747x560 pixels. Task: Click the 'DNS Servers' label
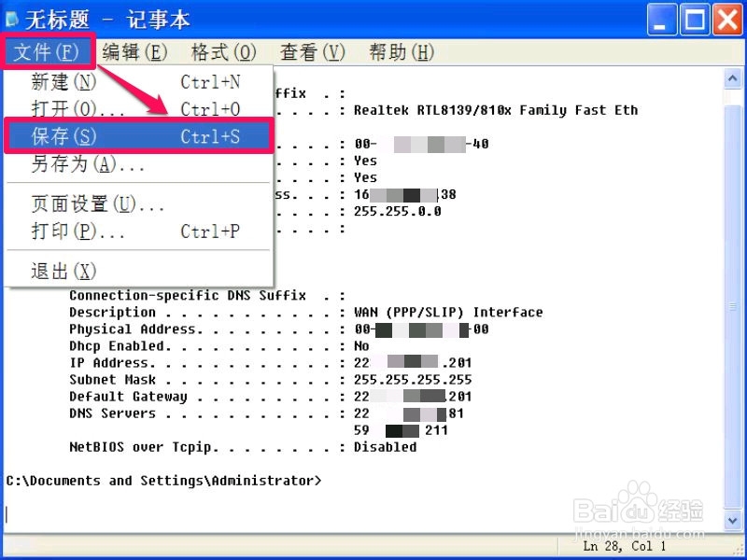pos(112,413)
